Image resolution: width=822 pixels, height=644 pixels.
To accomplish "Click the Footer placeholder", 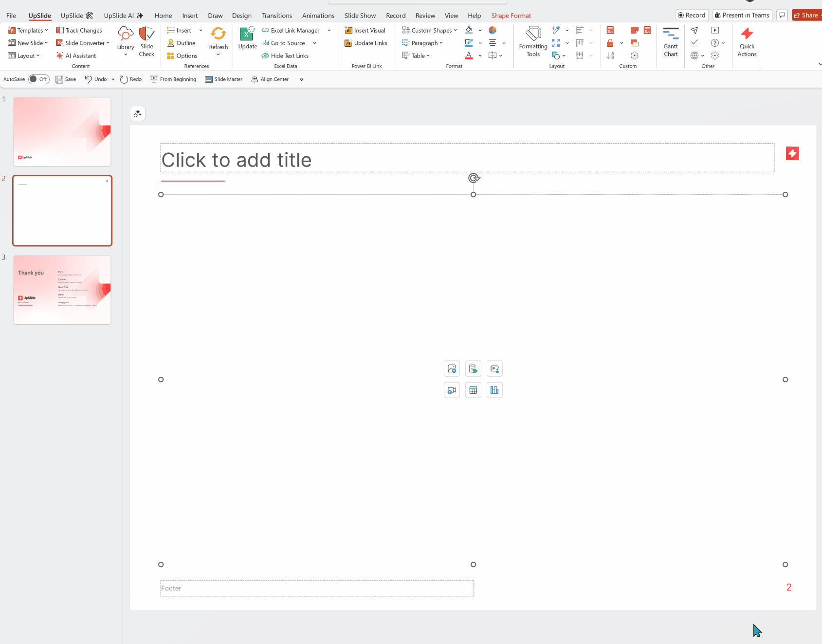I will tap(317, 588).
